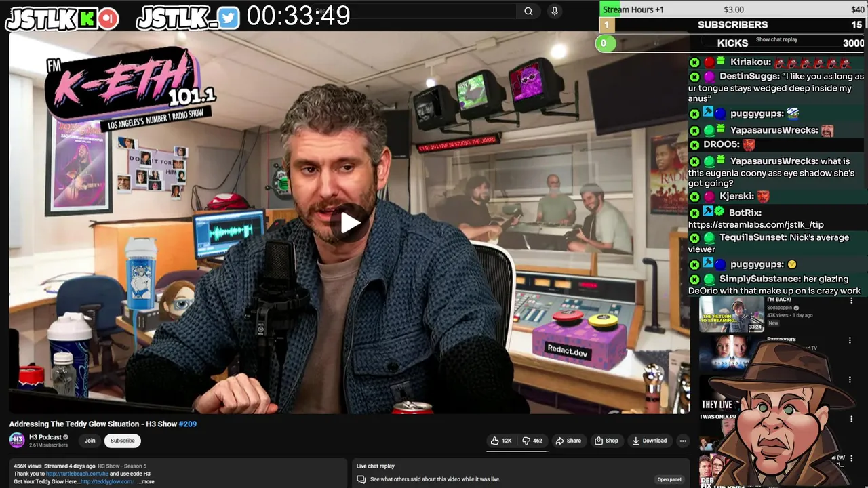This screenshot has height=488, width=868.
Task: Click the Kick logo icon beside JSTLK
Action: tap(87, 18)
